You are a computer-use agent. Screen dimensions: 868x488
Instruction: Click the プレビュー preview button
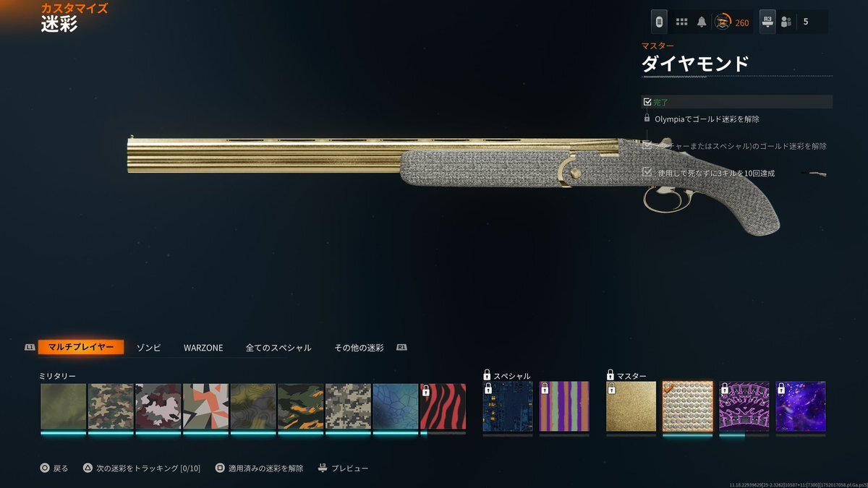point(343,468)
